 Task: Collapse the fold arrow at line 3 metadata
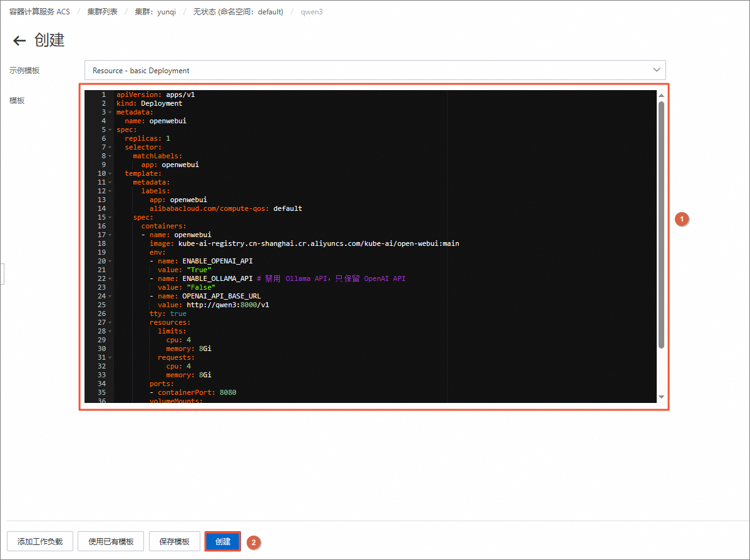(x=110, y=113)
